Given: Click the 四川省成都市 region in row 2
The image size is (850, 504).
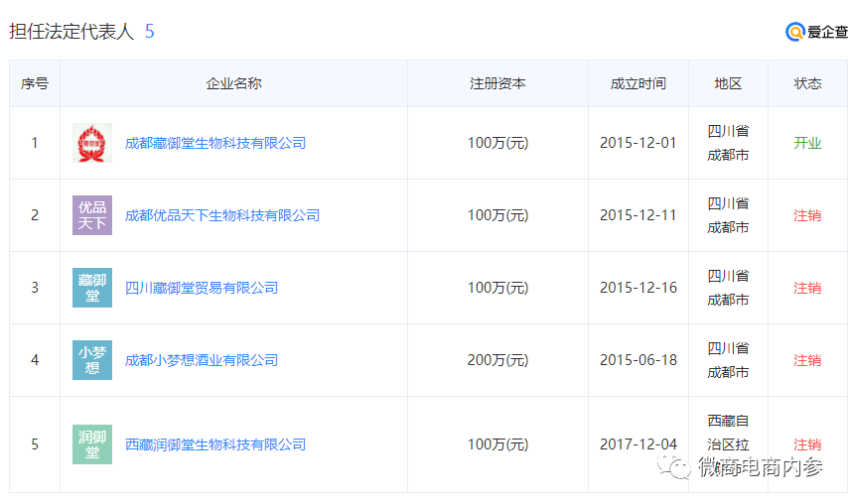Looking at the screenshot, I should pos(728,215).
